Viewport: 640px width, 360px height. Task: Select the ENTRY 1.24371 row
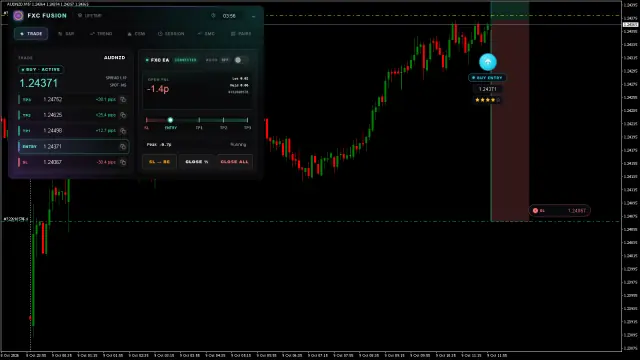coord(73,147)
